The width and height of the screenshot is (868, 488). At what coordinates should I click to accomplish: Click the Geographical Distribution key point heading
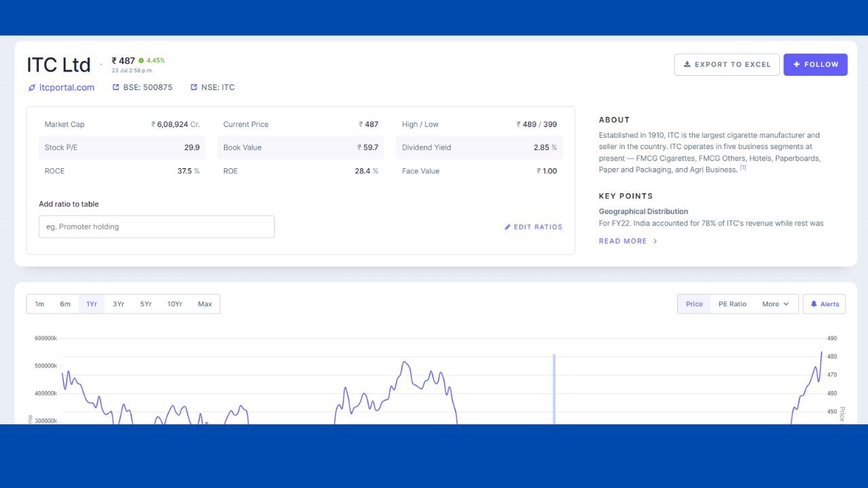[644, 211]
